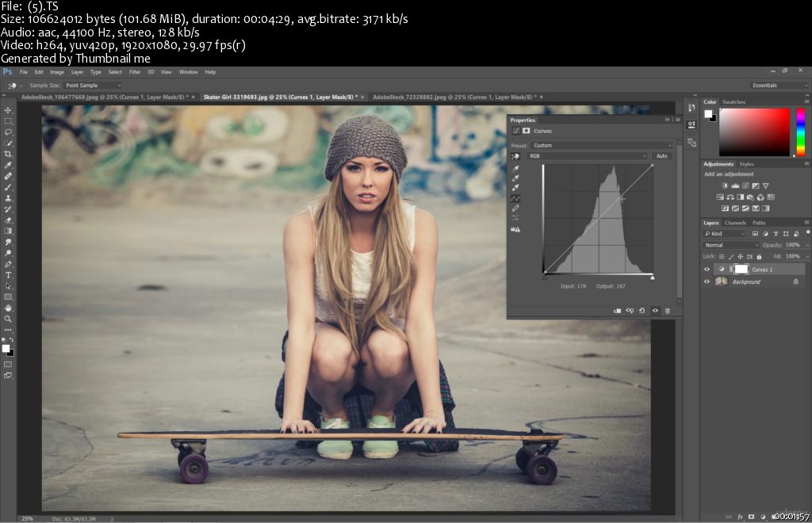This screenshot has width=812, height=523.
Task: Open the Essentials workspace dropdown
Action: coord(779,86)
